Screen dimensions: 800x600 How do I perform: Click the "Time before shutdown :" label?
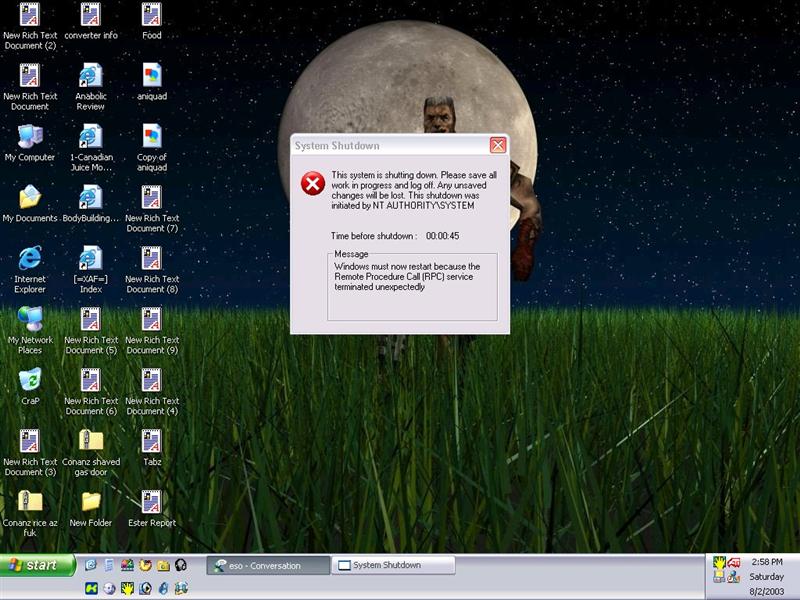(x=374, y=236)
